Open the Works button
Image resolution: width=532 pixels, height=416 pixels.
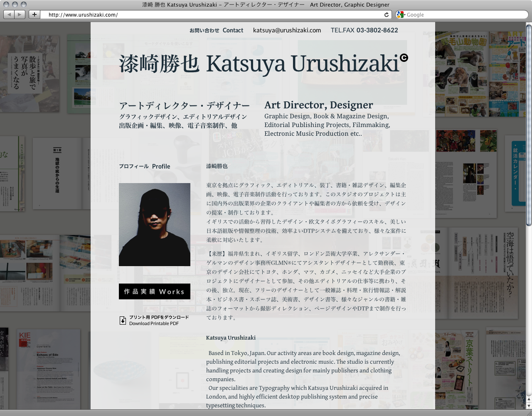tap(155, 291)
